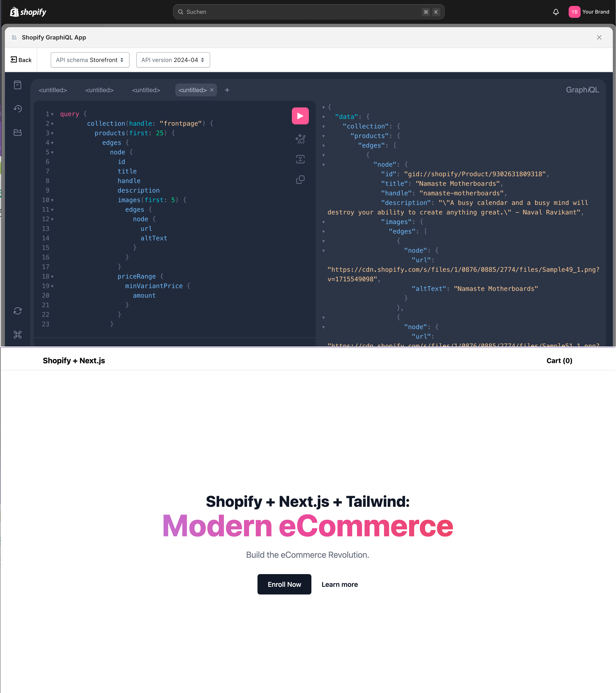Expand the untitled fourth tab
This screenshot has width=616, height=693.
coord(193,90)
